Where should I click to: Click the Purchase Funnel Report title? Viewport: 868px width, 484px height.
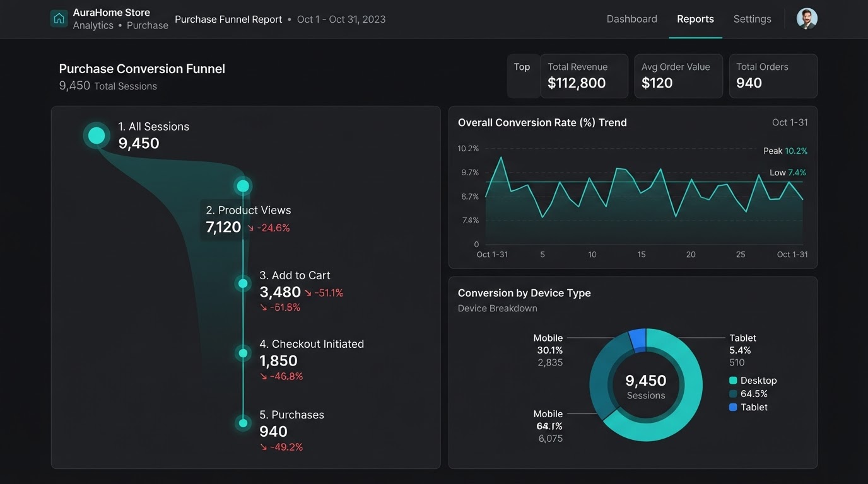point(228,19)
